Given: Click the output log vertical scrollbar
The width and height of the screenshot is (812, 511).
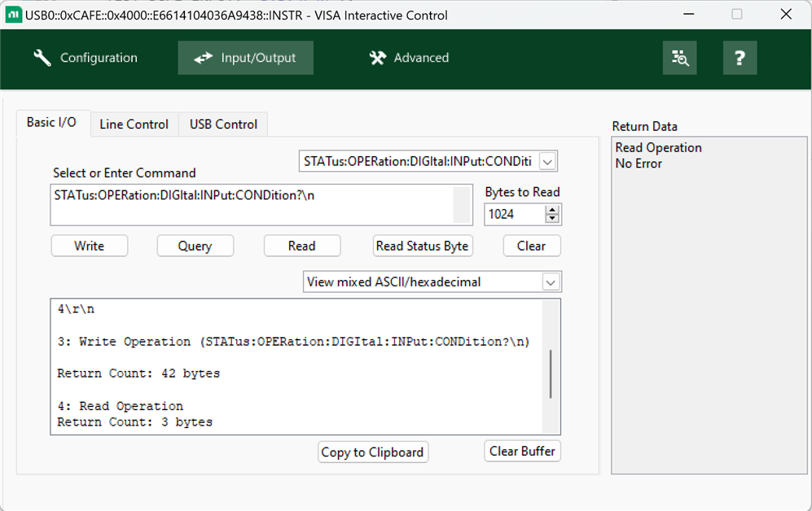Looking at the screenshot, I should (551, 374).
